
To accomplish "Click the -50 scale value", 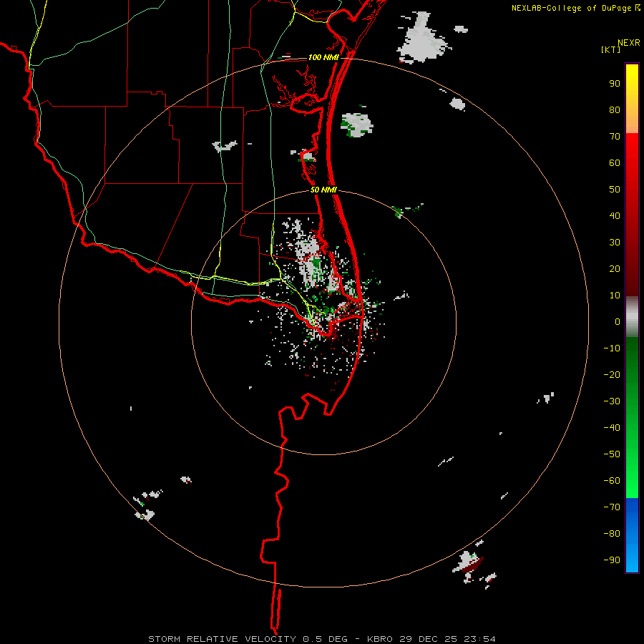I will pos(612,454).
